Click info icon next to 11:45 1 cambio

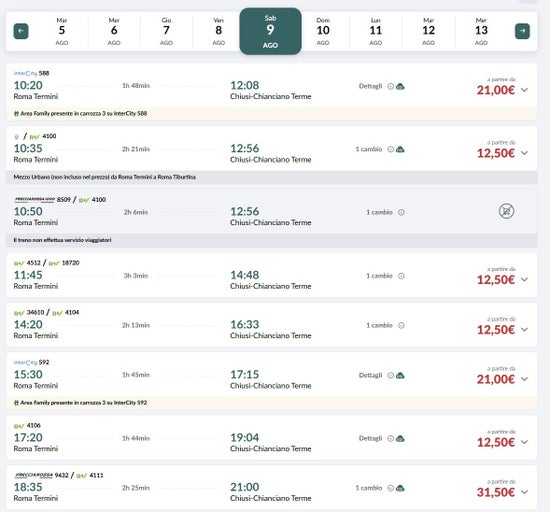pos(401,276)
